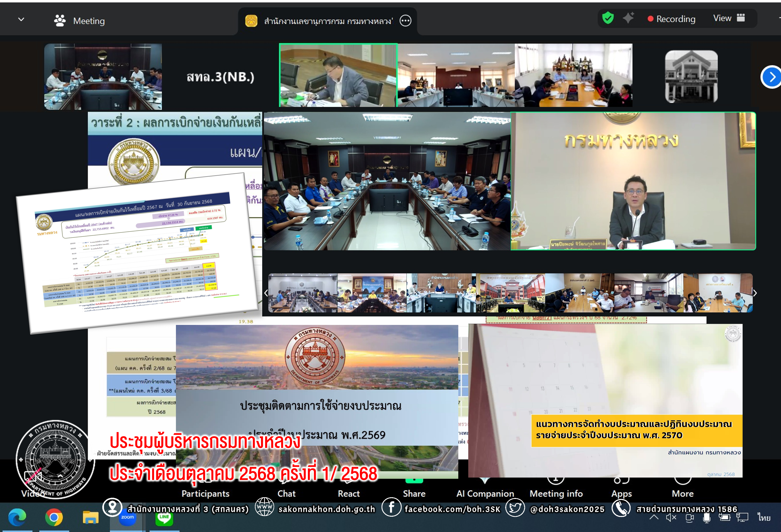The height and width of the screenshot is (532, 781).
Task: Click the green encryption shield icon
Action: [x=607, y=18]
